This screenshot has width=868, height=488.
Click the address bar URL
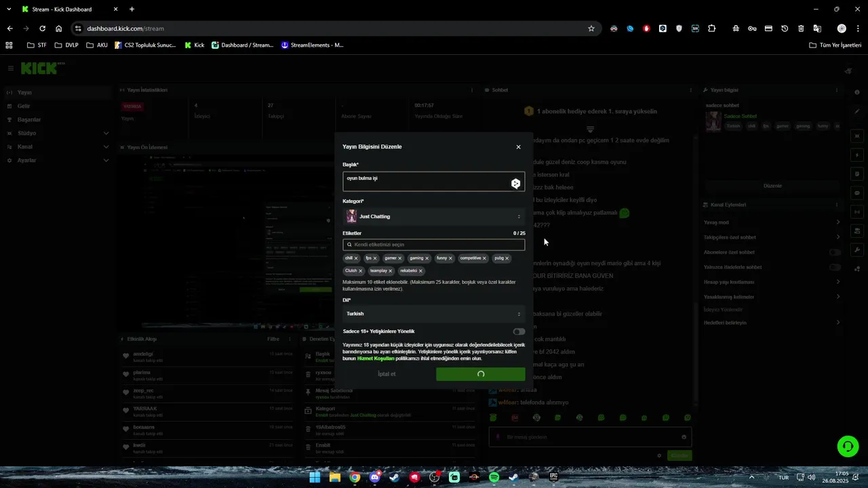pyautogui.click(x=125, y=28)
